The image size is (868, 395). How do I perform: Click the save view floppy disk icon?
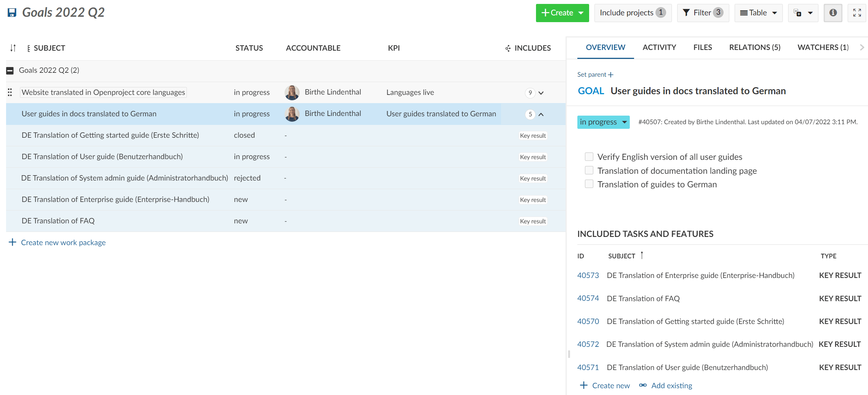tap(12, 13)
